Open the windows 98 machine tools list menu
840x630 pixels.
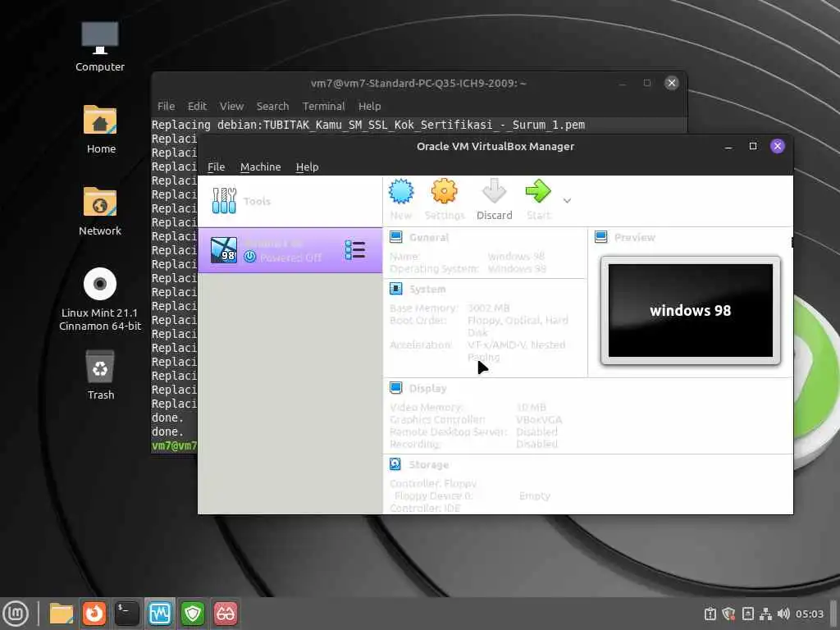354,250
